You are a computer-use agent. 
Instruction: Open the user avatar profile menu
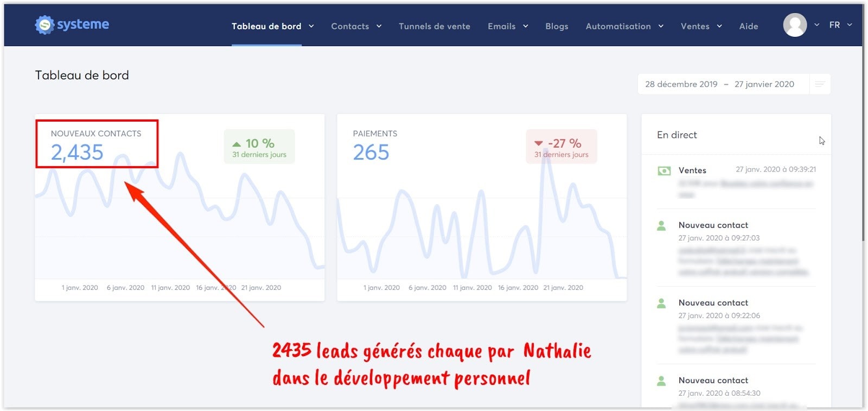pyautogui.click(x=795, y=25)
